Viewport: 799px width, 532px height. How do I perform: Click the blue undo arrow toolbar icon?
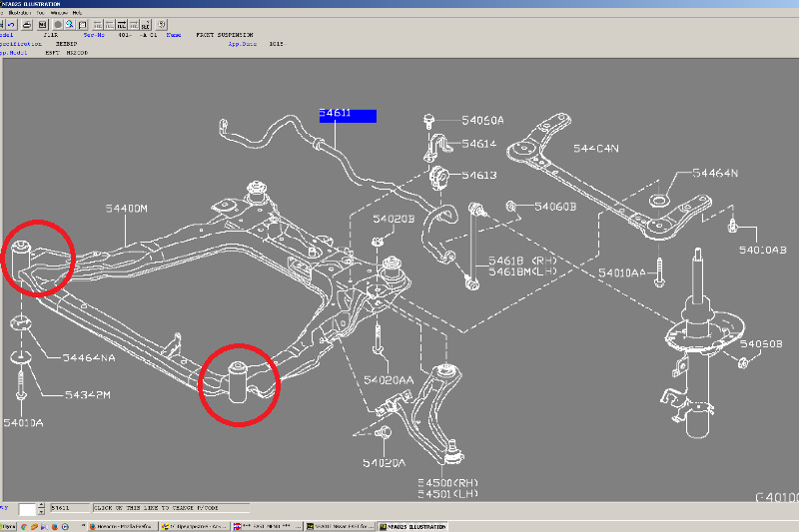pos(11,24)
